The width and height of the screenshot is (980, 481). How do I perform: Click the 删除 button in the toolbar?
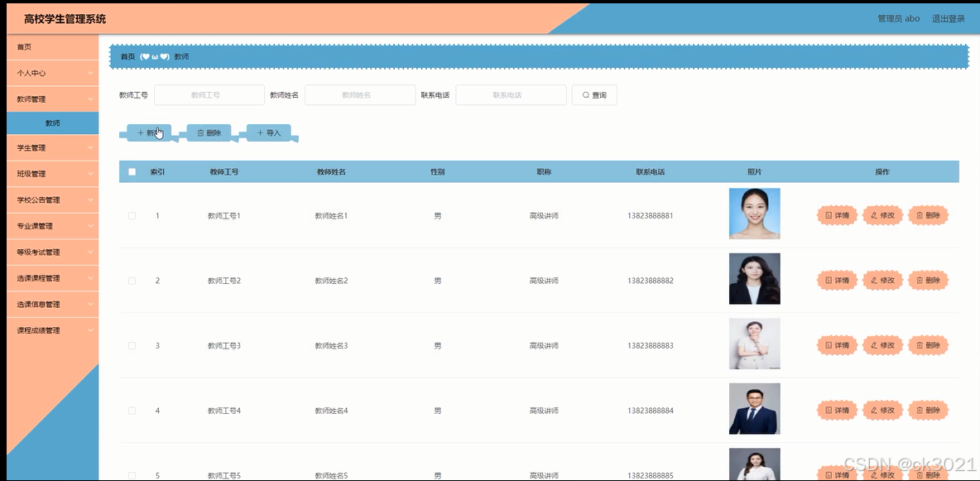coord(209,132)
